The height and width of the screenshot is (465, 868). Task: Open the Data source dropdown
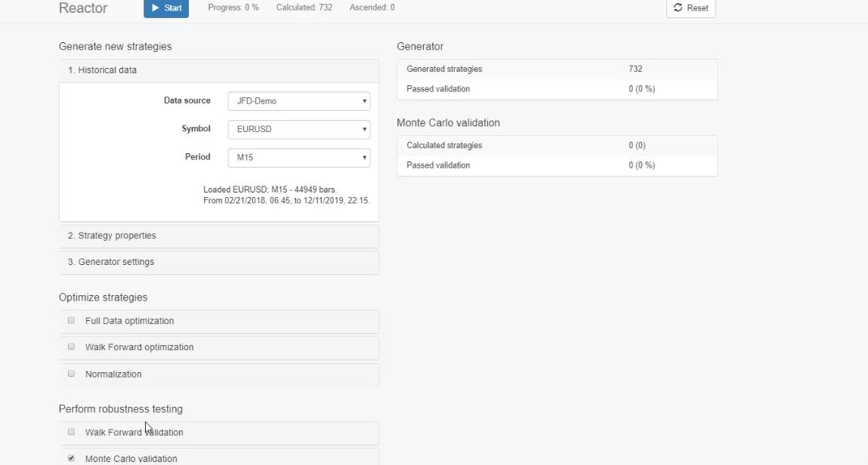298,101
